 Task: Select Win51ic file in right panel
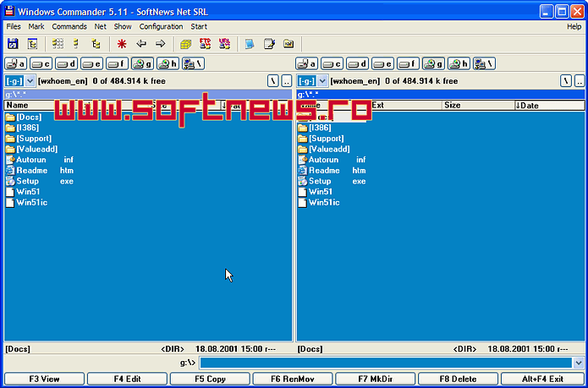(319, 203)
